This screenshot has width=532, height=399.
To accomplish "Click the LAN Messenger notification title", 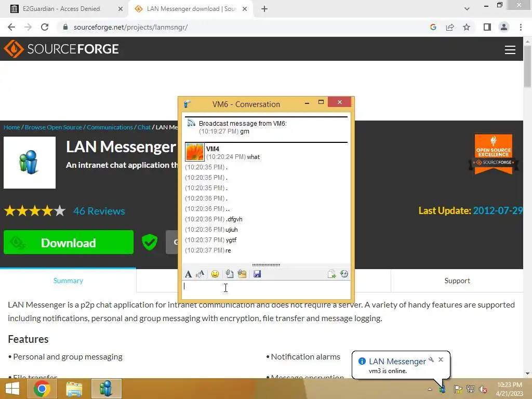I will (397, 362).
